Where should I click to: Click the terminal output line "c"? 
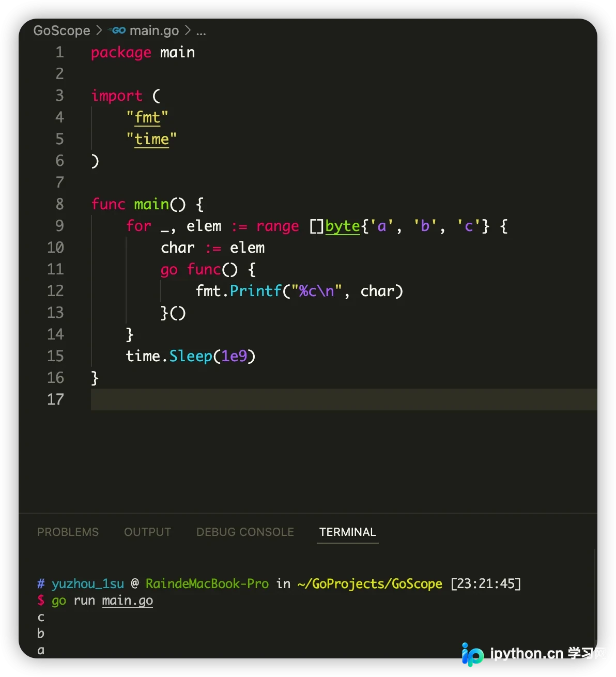click(x=41, y=617)
